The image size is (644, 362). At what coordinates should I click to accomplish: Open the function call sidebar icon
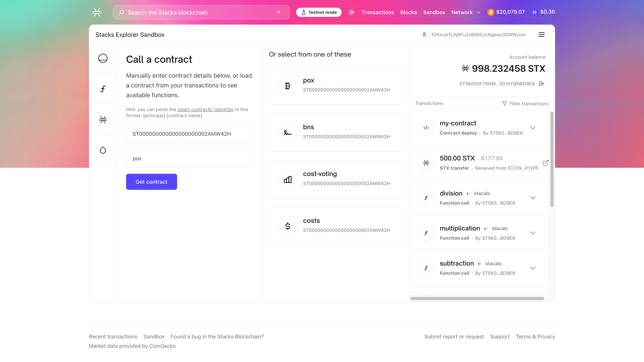pos(103,89)
